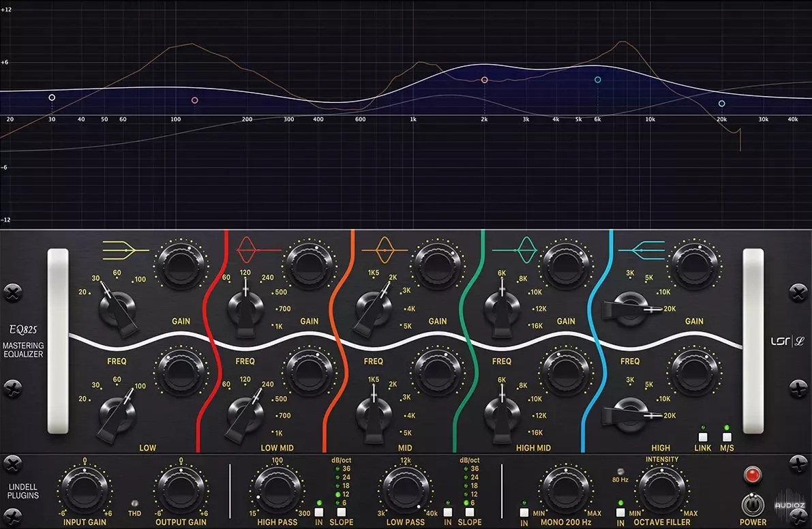This screenshot has width=812, height=529.
Task: Click the Output Gain knob
Action: coord(181,492)
